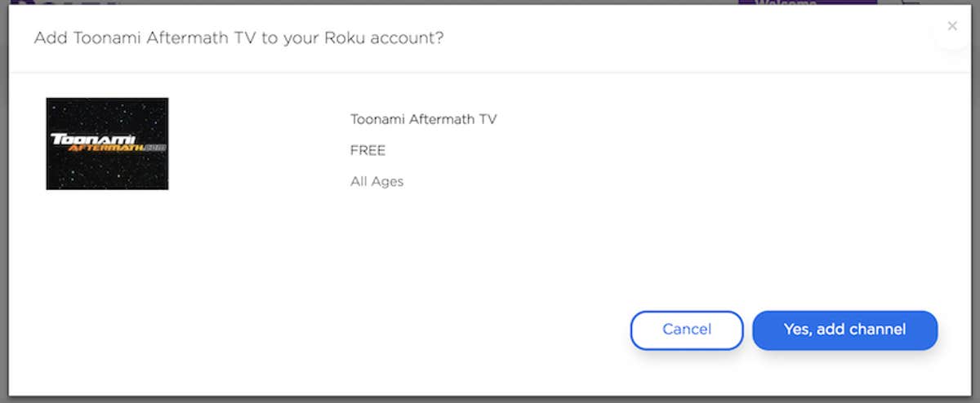Click the Toonami Aftermath channel thumbnail
Screen dimensions: 980x403
(x=107, y=144)
